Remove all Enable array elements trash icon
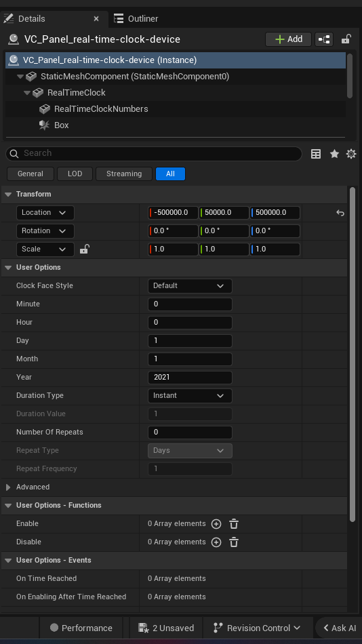This screenshot has width=362, height=644. coord(234,524)
